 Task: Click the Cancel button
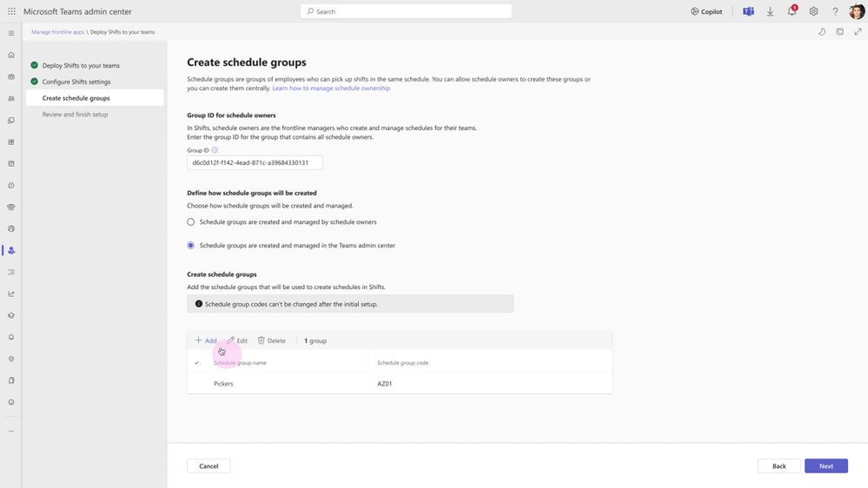coord(209,466)
